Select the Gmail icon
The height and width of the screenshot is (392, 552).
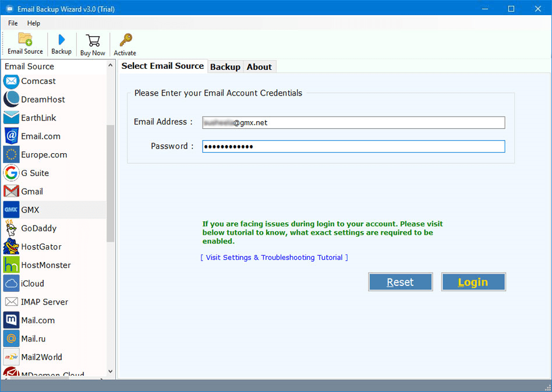[11, 191]
